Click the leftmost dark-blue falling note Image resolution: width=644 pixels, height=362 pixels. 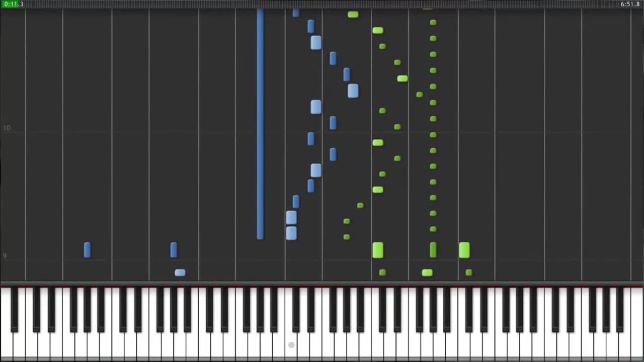coord(88,250)
